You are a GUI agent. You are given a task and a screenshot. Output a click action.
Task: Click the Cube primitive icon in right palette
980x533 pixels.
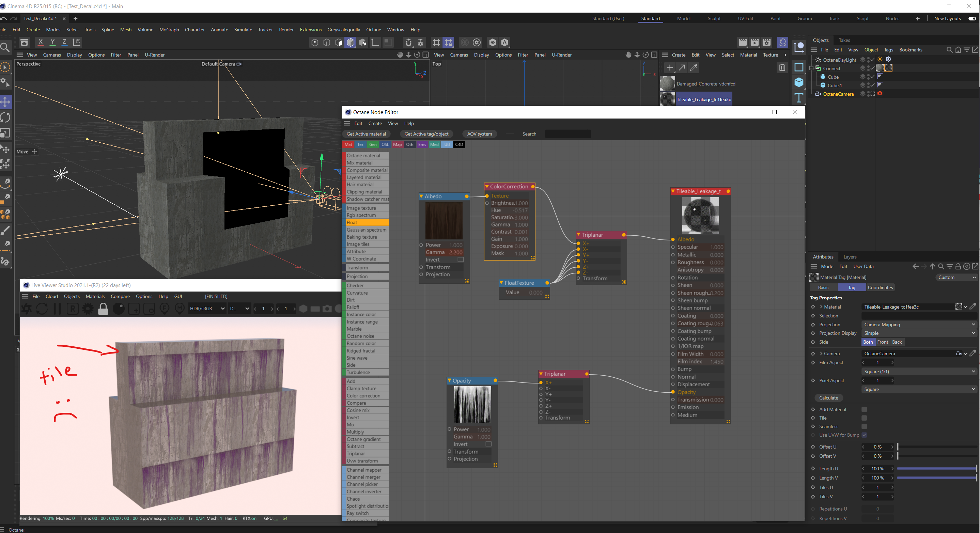[798, 82]
